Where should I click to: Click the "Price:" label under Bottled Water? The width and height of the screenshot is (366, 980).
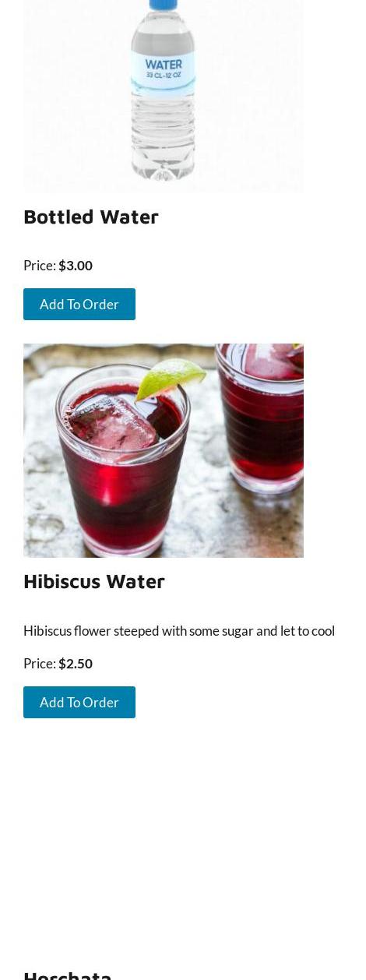click(x=40, y=266)
